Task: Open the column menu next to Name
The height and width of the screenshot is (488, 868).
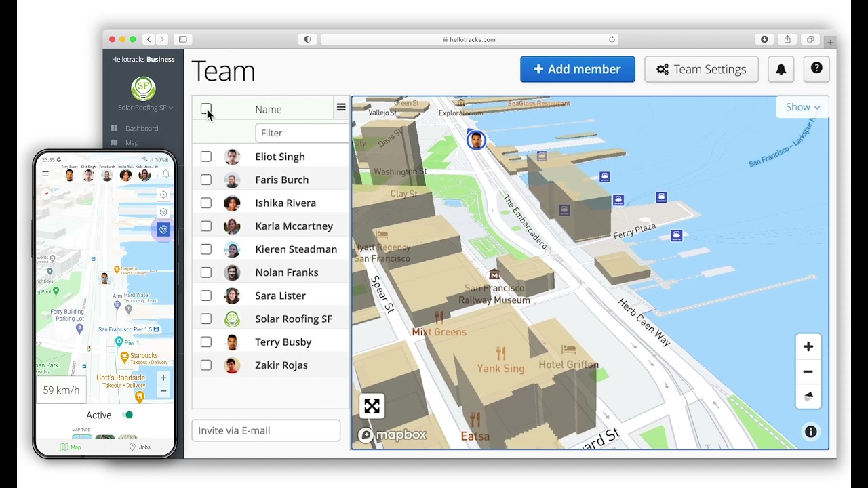Action: [x=341, y=107]
